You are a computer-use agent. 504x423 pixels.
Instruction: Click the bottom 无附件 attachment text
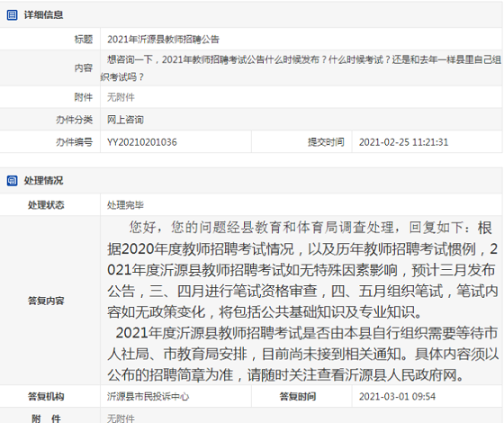[x=121, y=418]
